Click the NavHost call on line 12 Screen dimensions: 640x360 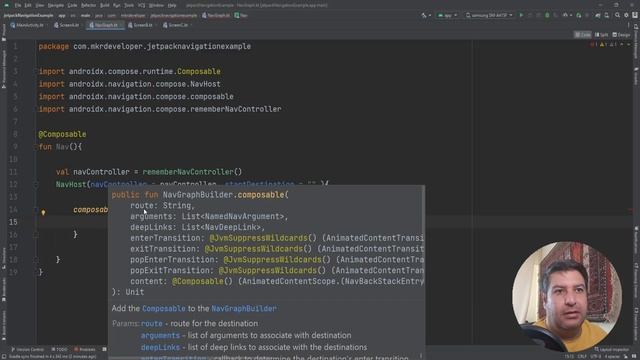click(71, 184)
